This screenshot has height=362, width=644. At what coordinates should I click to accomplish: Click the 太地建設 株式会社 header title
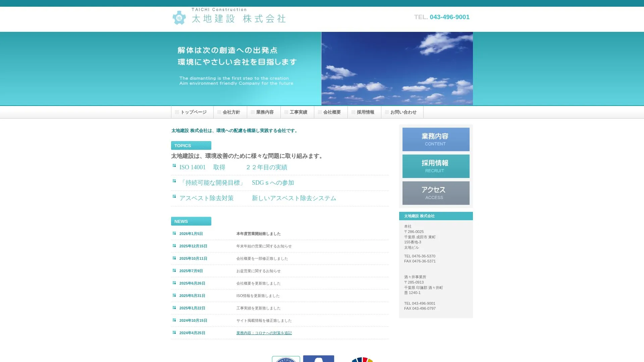tap(238, 18)
